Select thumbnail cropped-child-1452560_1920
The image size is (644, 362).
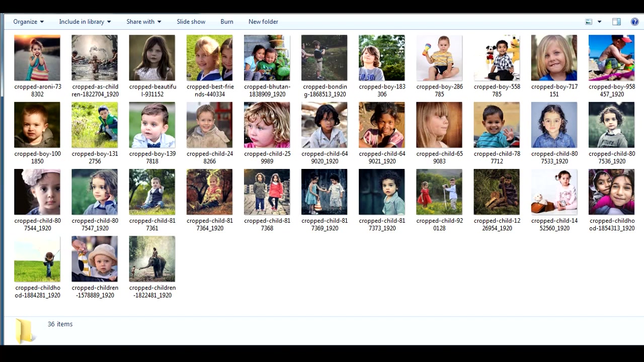554,192
